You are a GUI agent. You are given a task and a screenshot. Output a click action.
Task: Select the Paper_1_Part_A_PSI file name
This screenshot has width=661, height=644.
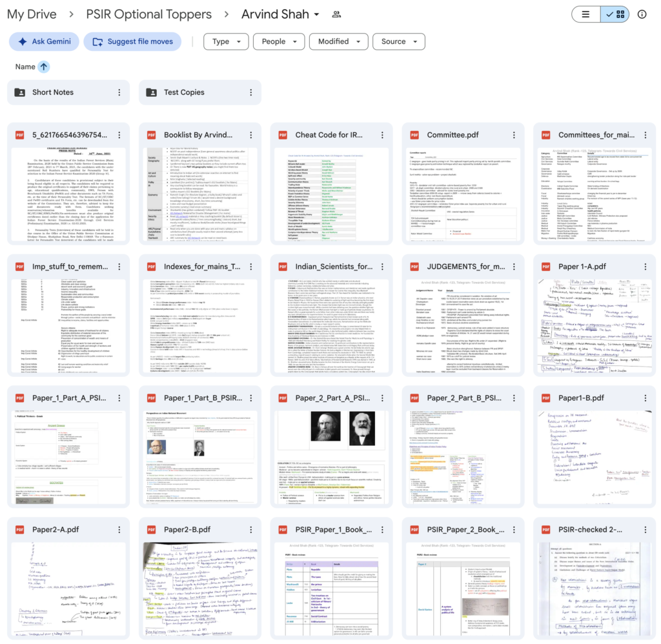[x=69, y=398]
